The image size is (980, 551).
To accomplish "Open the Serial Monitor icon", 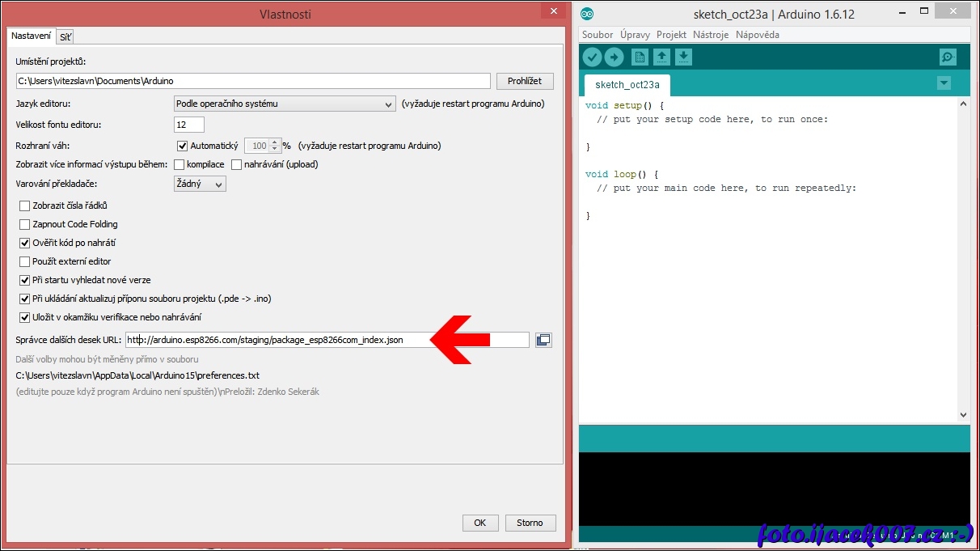I will pyautogui.click(x=948, y=57).
